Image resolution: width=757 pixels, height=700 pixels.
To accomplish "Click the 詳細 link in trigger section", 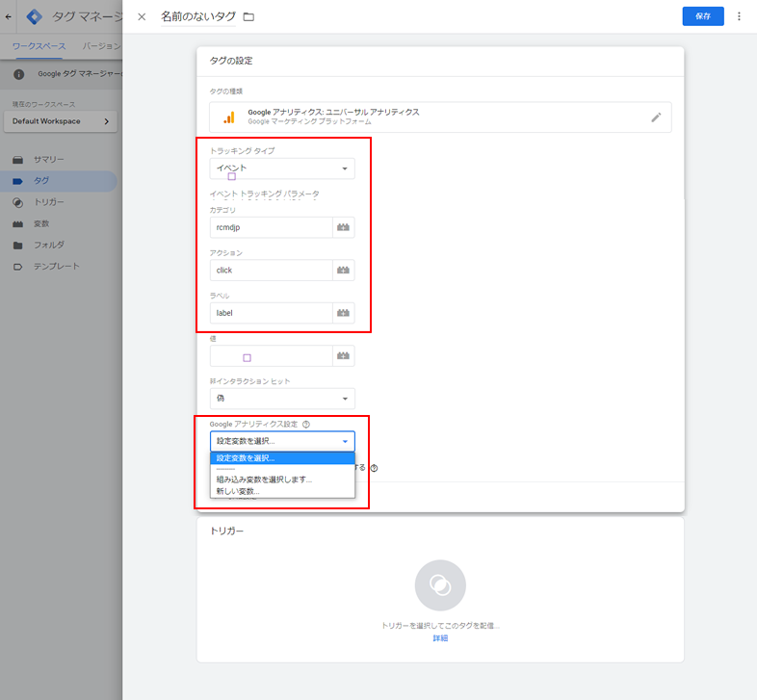I will tap(440, 638).
